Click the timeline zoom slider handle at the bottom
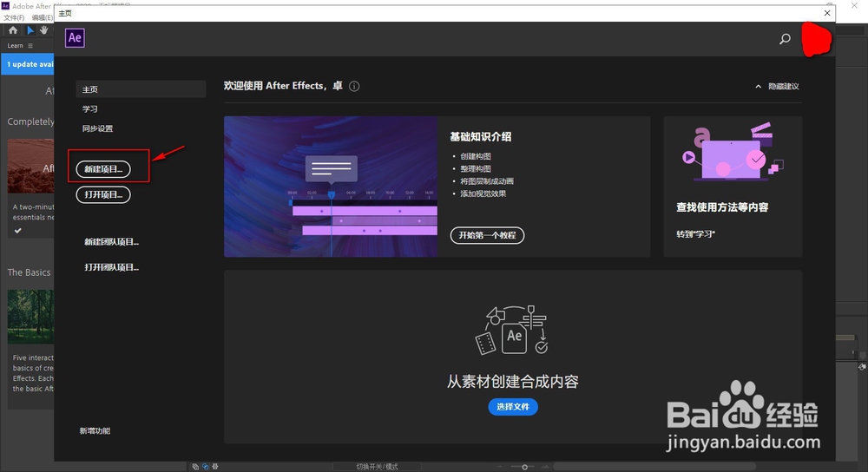 (x=525, y=467)
